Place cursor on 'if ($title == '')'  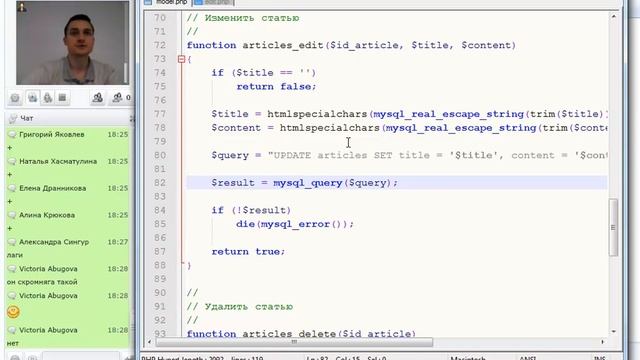pyautogui.click(x=264, y=73)
